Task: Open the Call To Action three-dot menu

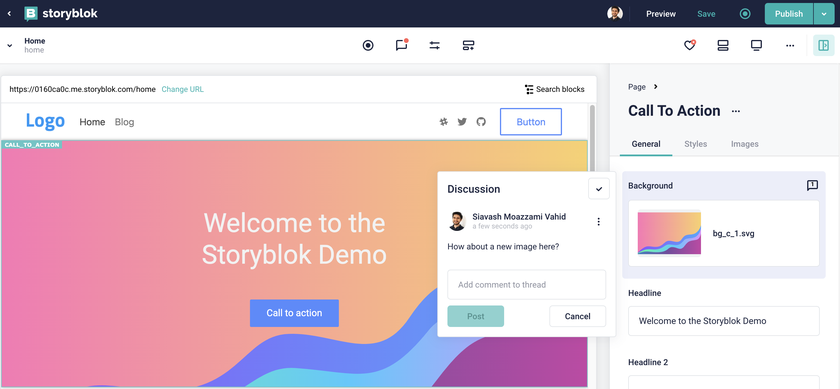Action: (736, 111)
